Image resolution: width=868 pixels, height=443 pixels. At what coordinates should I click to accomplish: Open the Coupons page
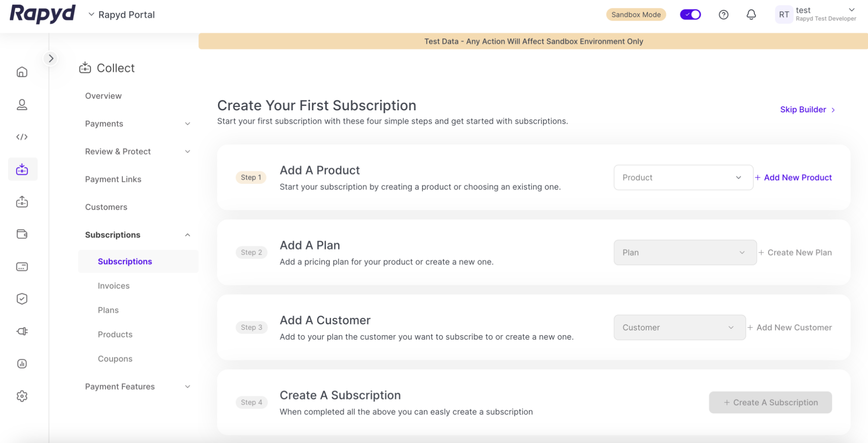coord(115,358)
